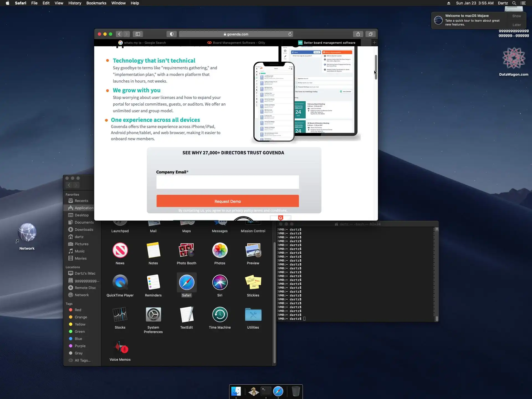Viewport: 532px width, 399px height.
Task: Switch to Board Management Software - Oltly tab
Action: click(236, 43)
